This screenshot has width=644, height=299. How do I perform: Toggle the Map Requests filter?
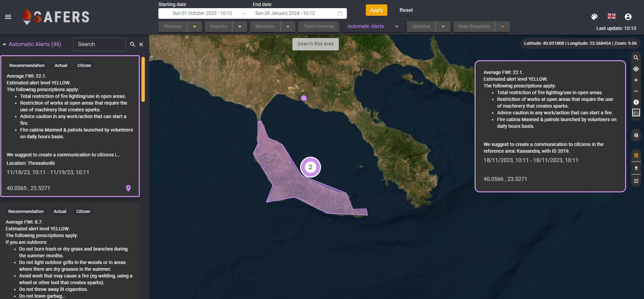point(474,26)
